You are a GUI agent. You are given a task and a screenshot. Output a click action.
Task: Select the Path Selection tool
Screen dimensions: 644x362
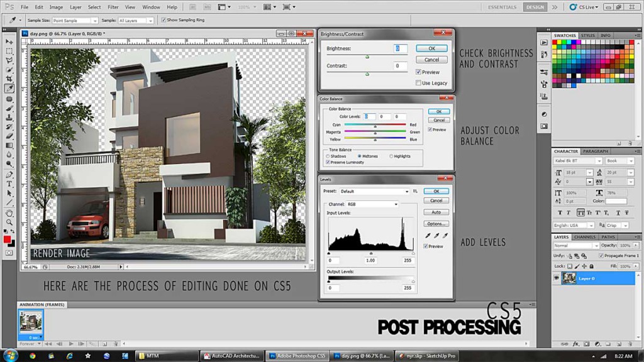coord(9,194)
